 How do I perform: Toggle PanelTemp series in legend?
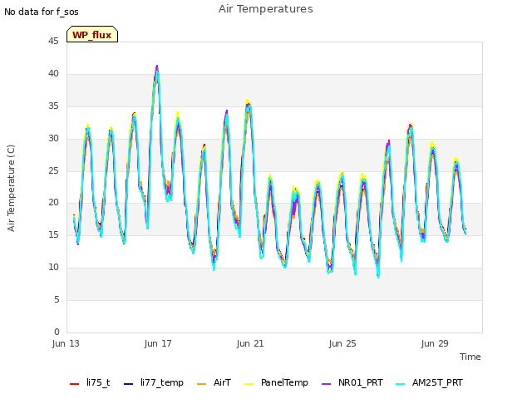276,382
